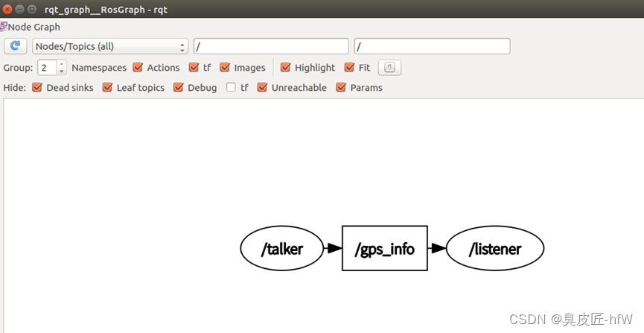Toggle Hide Params checkbox
This screenshot has width=644, height=333.
pyautogui.click(x=341, y=87)
